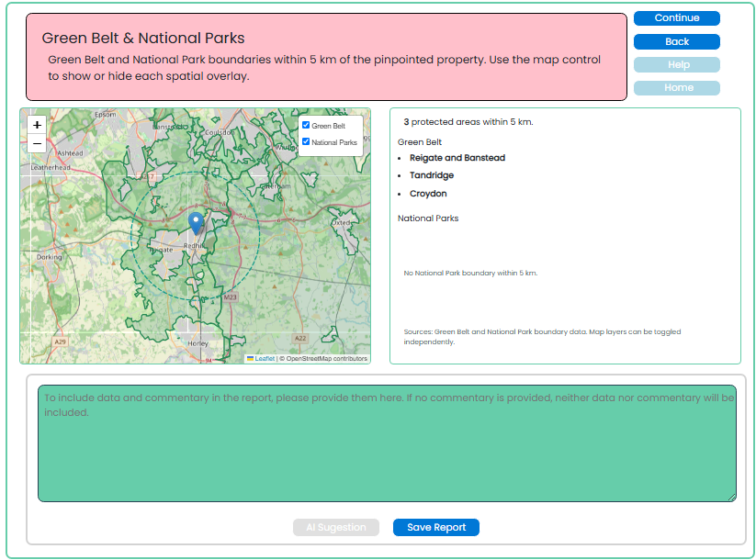The width and height of the screenshot is (756, 560).
Task: Open the Help page
Action: click(x=676, y=64)
